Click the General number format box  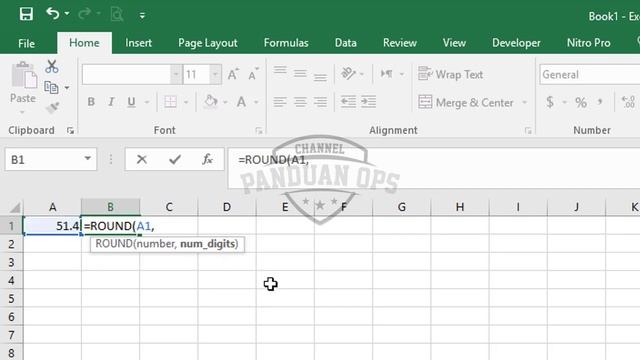pos(589,74)
